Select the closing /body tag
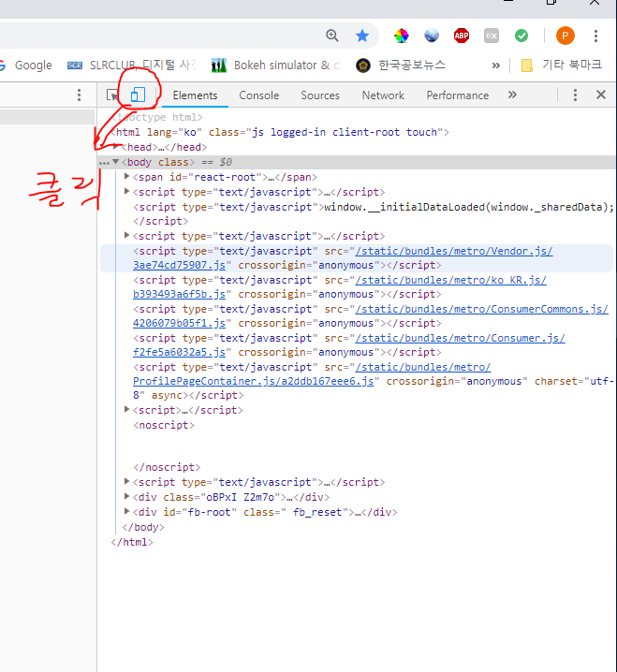This screenshot has width=617, height=672. [x=143, y=527]
